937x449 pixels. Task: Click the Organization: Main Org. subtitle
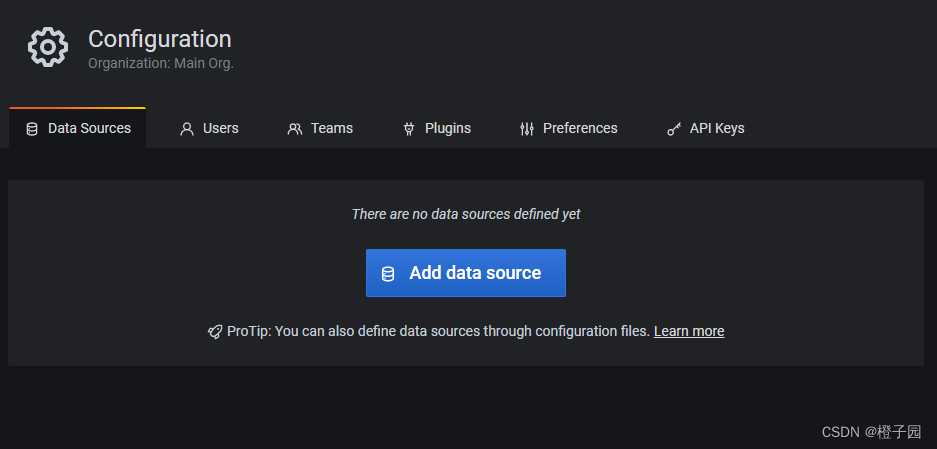[x=161, y=63]
